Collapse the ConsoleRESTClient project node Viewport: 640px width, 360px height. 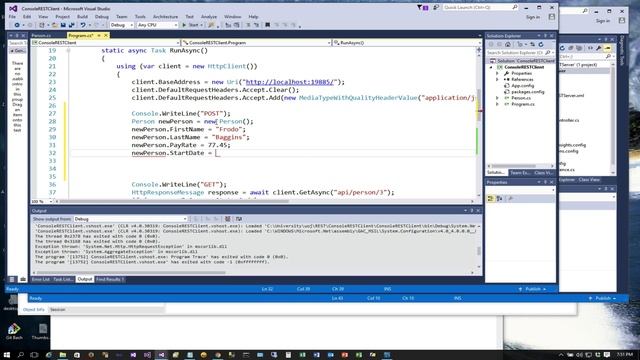coord(491,67)
